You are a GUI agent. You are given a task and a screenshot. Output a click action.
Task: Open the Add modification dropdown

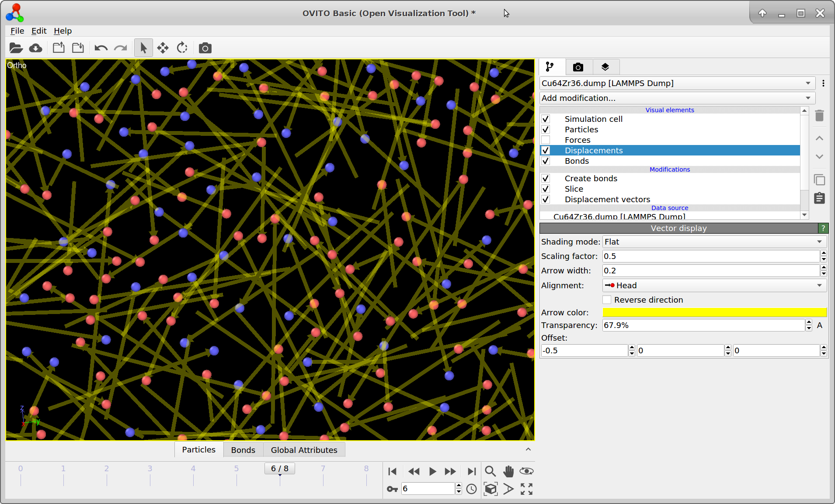point(676,98)
